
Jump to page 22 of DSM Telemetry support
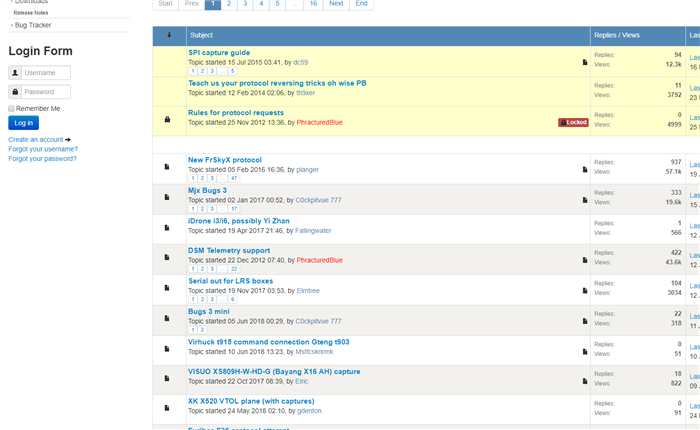234,269
